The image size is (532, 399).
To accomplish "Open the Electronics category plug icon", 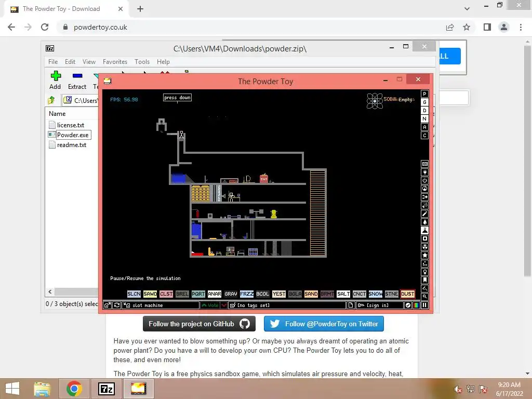I will pyautogui.click(x=424, y=172).
